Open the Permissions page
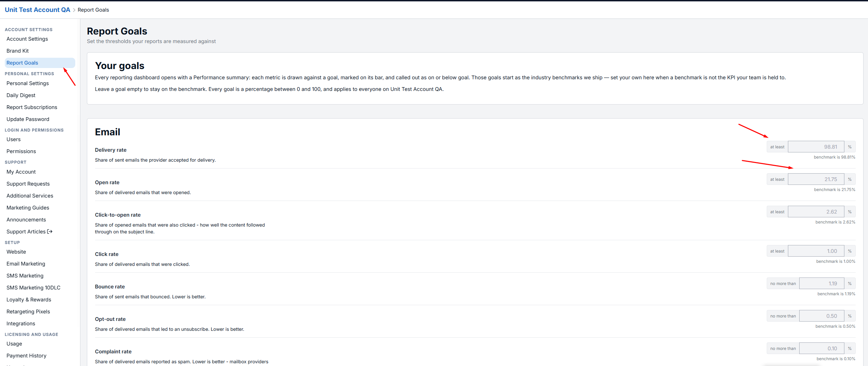The image size is (868, 366). point(21,151)
